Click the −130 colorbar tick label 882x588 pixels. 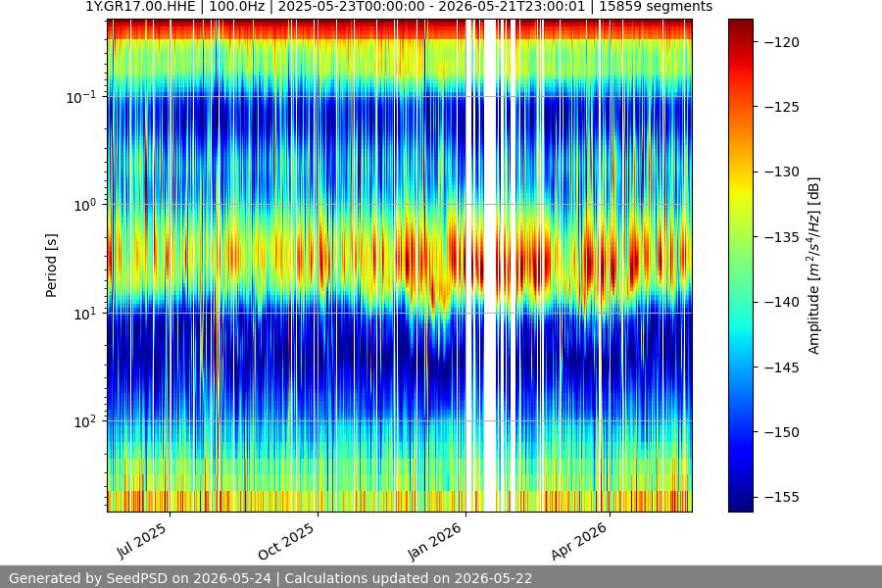(782, 172)
